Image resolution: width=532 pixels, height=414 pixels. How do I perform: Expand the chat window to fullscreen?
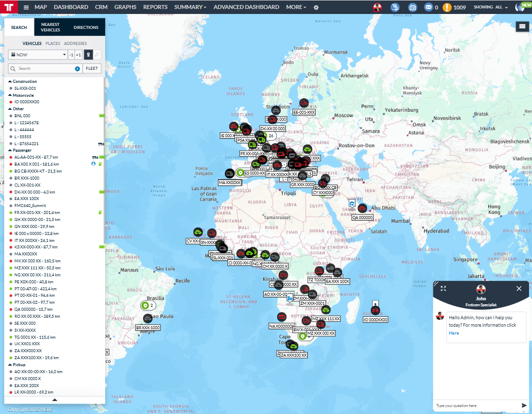click(x=443, y=288)
